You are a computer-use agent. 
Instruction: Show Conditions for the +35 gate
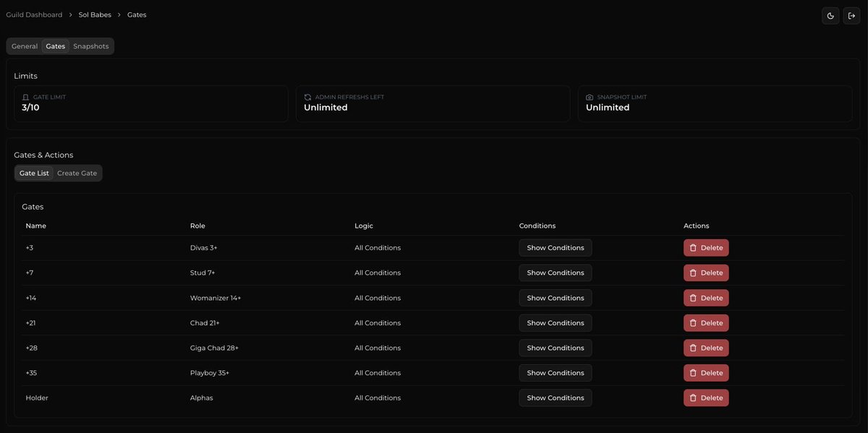pos(556,373)
